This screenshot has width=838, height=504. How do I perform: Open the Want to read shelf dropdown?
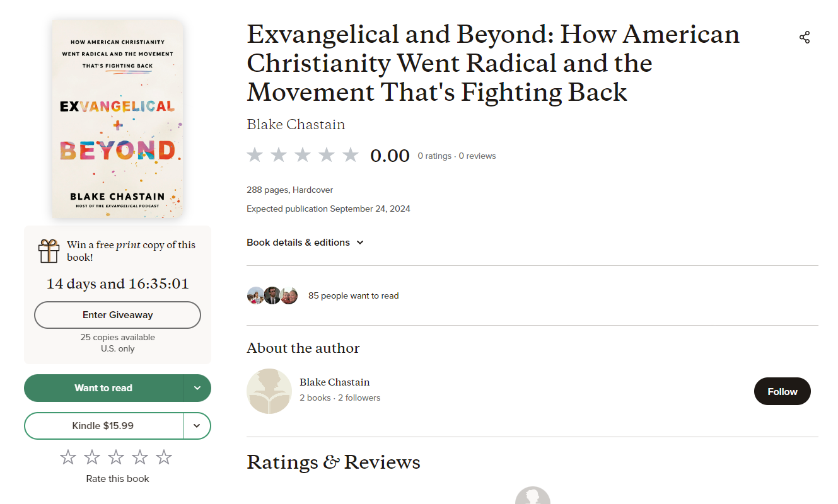click(197, 388)
